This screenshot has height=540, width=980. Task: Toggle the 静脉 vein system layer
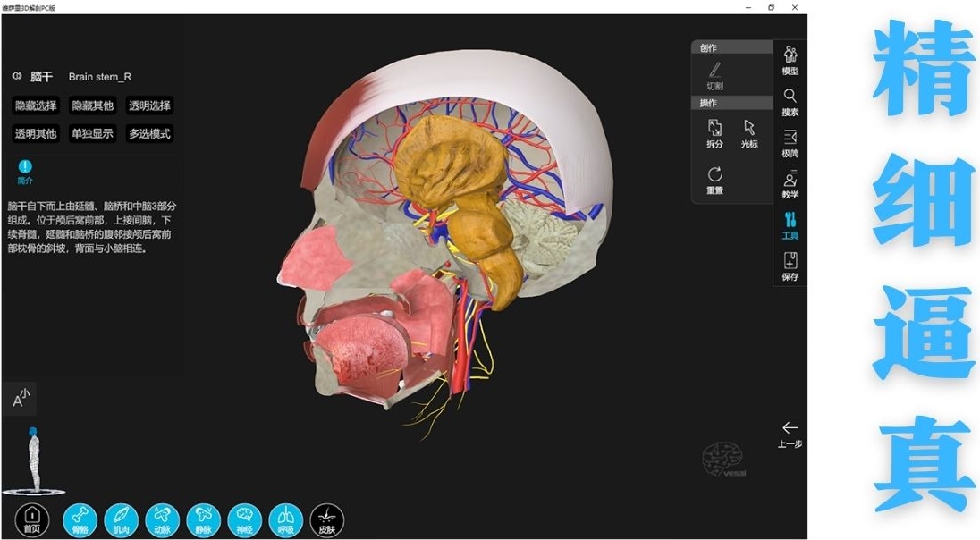pos(204,520)
